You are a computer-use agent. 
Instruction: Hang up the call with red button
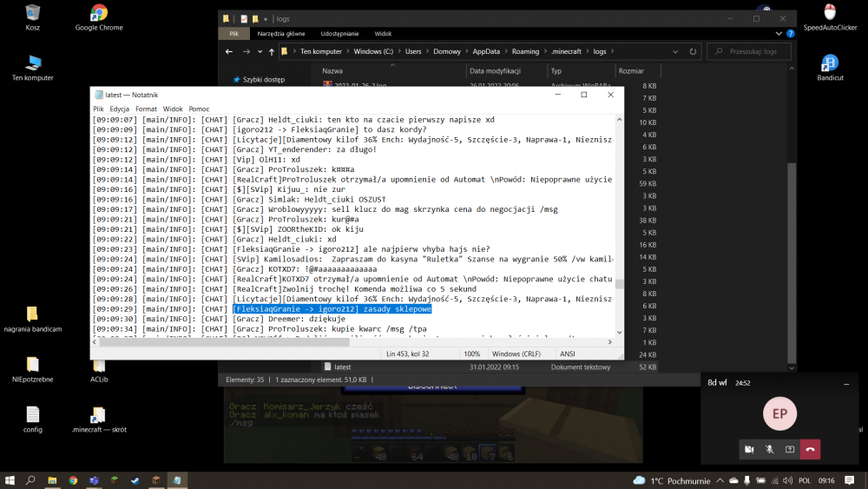click(810, 449)
